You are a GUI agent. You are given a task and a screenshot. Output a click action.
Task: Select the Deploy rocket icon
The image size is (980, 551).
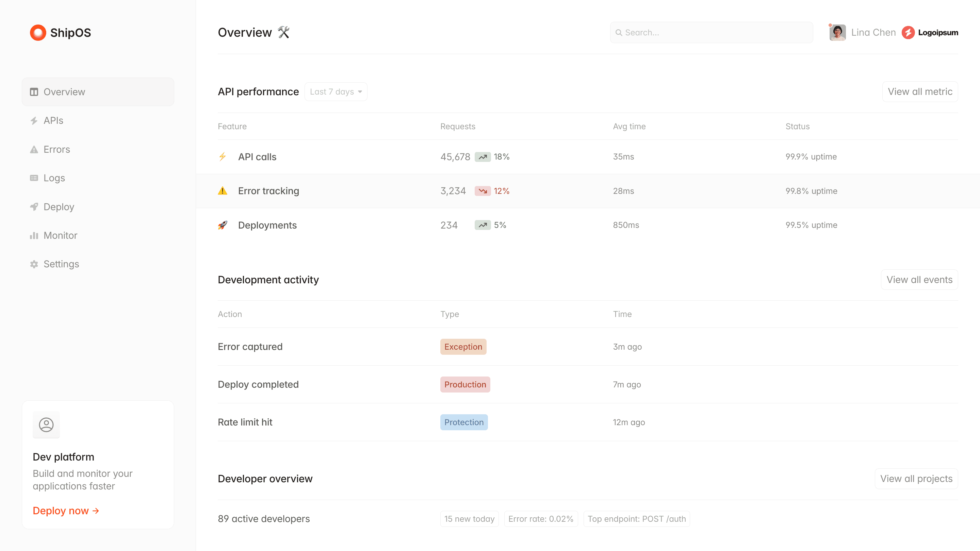click(34, 206)
